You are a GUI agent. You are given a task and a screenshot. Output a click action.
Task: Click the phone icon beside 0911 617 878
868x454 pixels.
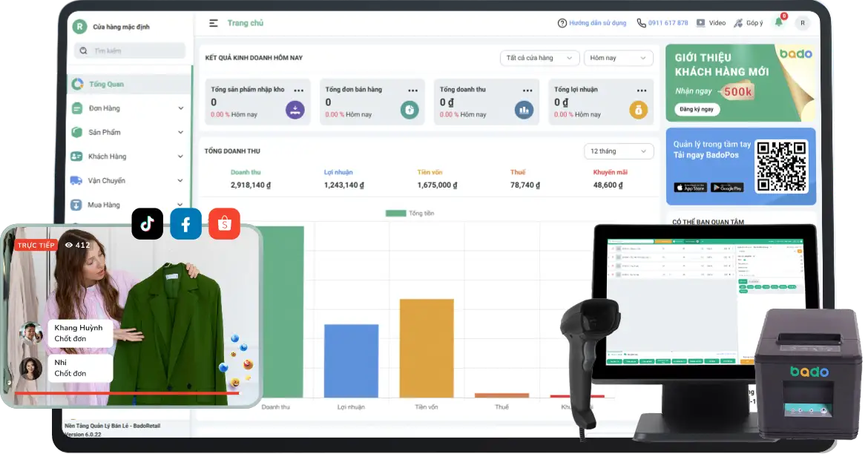641,23
